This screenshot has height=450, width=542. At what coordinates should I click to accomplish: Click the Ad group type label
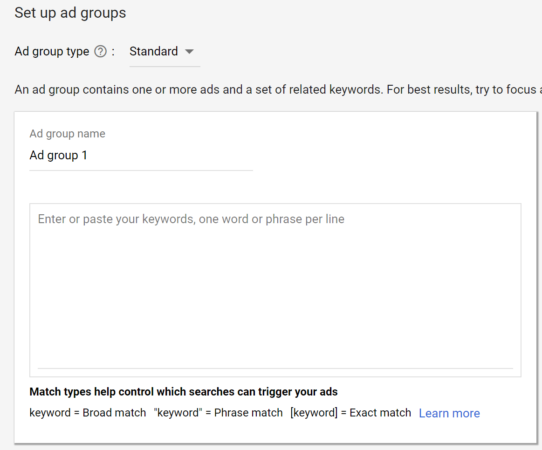tap(52, 51)
